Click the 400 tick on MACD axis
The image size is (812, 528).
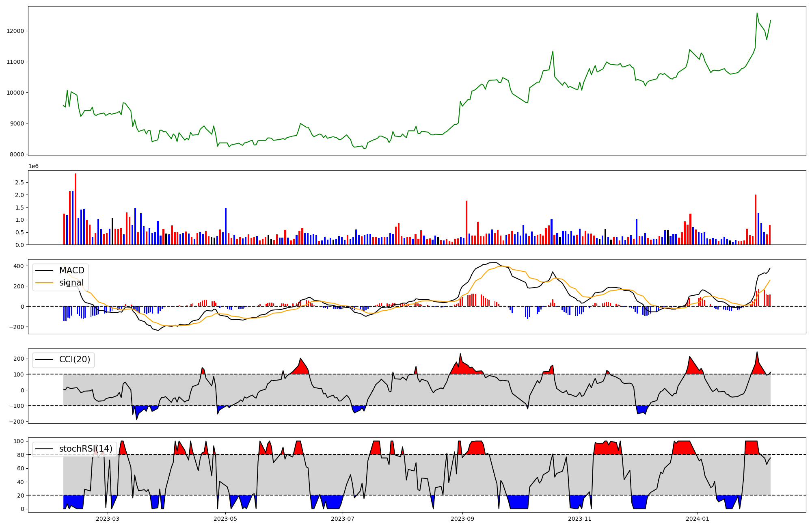point(19,266)
